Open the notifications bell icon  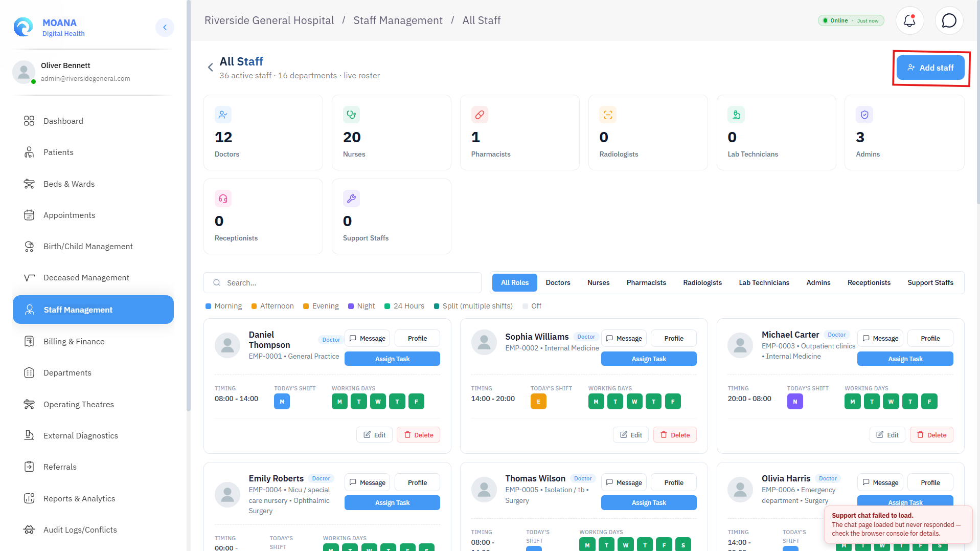(909, 20)
